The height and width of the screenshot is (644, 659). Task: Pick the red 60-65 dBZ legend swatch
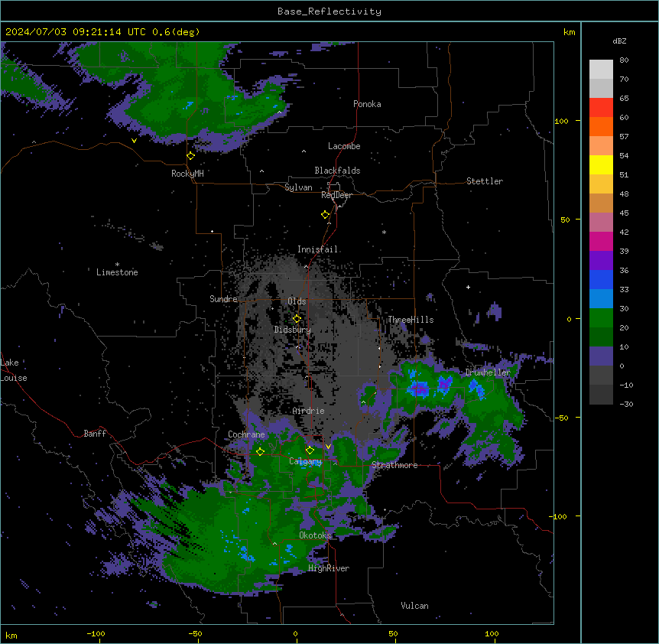click(601, 108)
